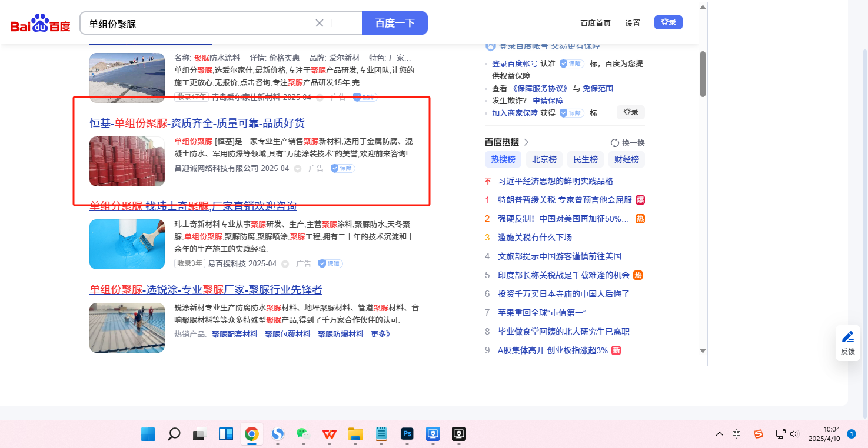
Task: Expand the dropdown arrow beside 易百搜科技 2025-04
Action: click(285, 264)
